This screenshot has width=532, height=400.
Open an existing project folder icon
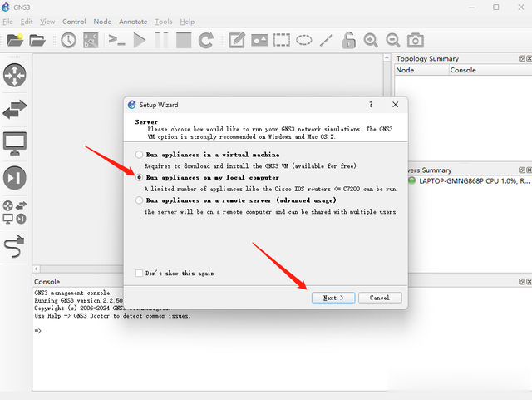coord(37,40)
